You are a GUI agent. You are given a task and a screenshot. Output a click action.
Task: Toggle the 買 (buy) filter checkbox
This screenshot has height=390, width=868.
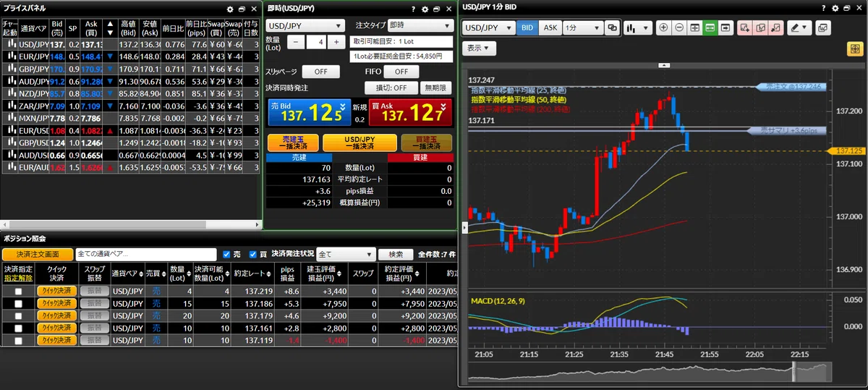(253, 254)
